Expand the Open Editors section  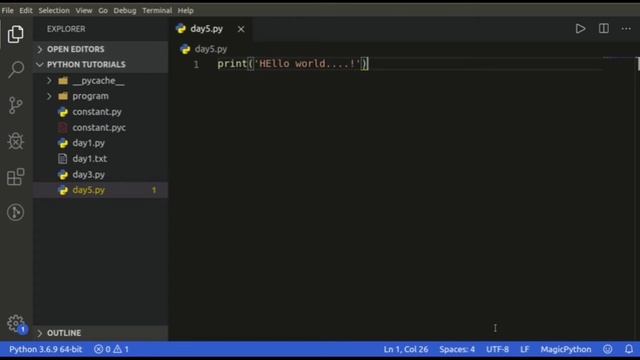pyautogui.click(x=100, y=49)
